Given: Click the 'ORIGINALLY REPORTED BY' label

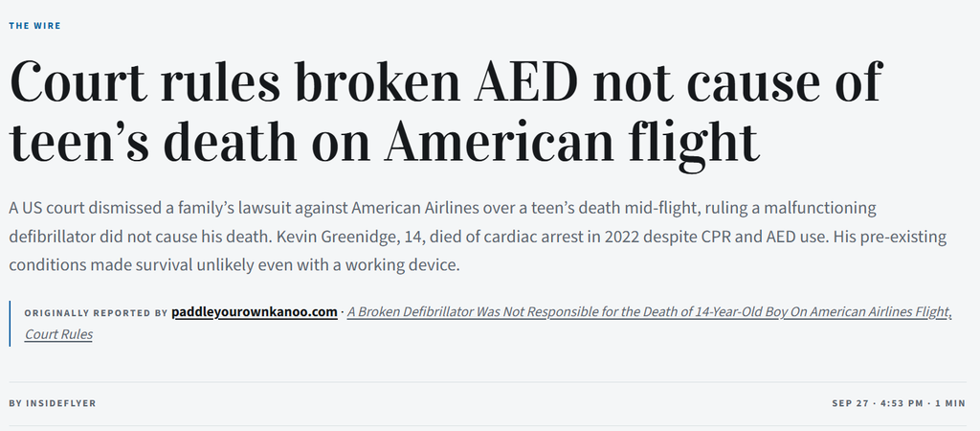Looking at the screenshot, I should click(x=97, y=313).
